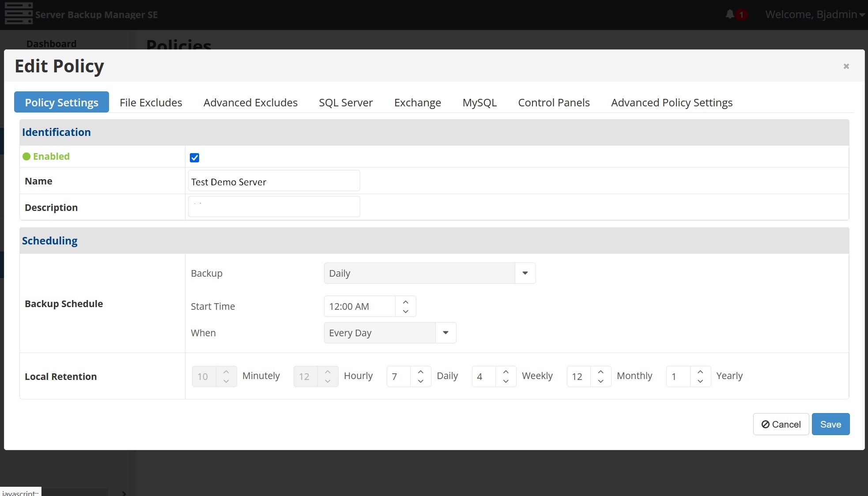Increase the Daily retention count
Viewport: 868px width, 496px height.
(x=421, y=372)
